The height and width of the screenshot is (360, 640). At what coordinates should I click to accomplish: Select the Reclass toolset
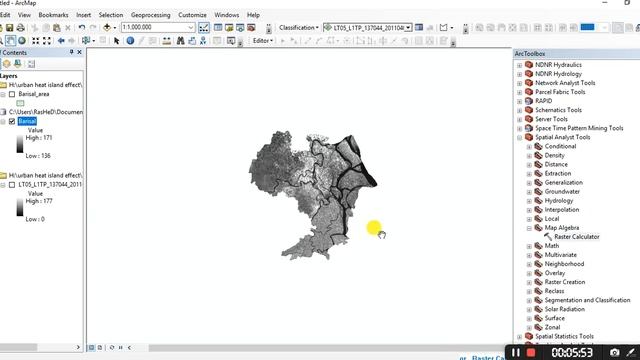(x=554, y=291)
